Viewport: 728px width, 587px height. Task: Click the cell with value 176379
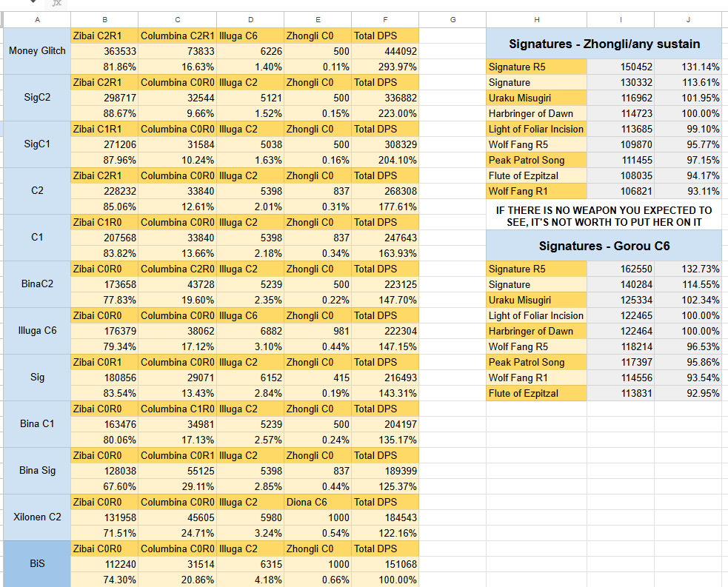(x=104, y=332)
